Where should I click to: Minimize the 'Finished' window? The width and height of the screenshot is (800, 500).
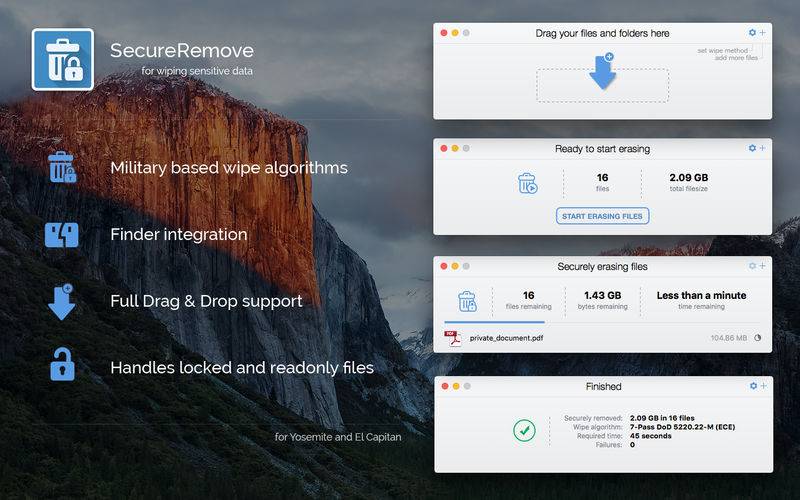456,386
